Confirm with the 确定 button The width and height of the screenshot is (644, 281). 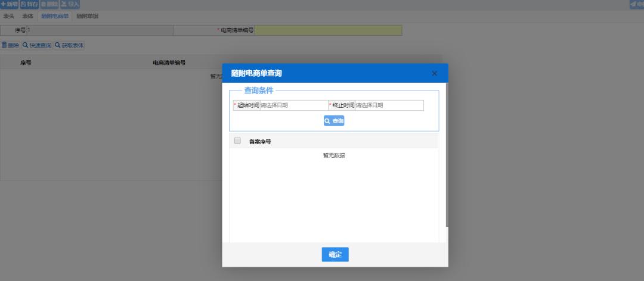tap(335, 254)
